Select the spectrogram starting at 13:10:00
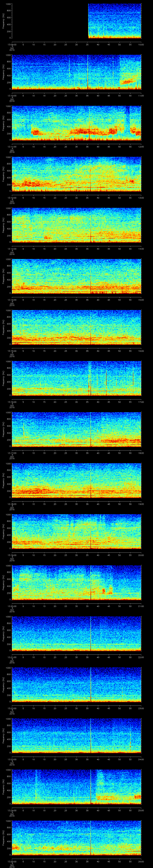The width and height of the screenshot is (153, 868). 76,72
